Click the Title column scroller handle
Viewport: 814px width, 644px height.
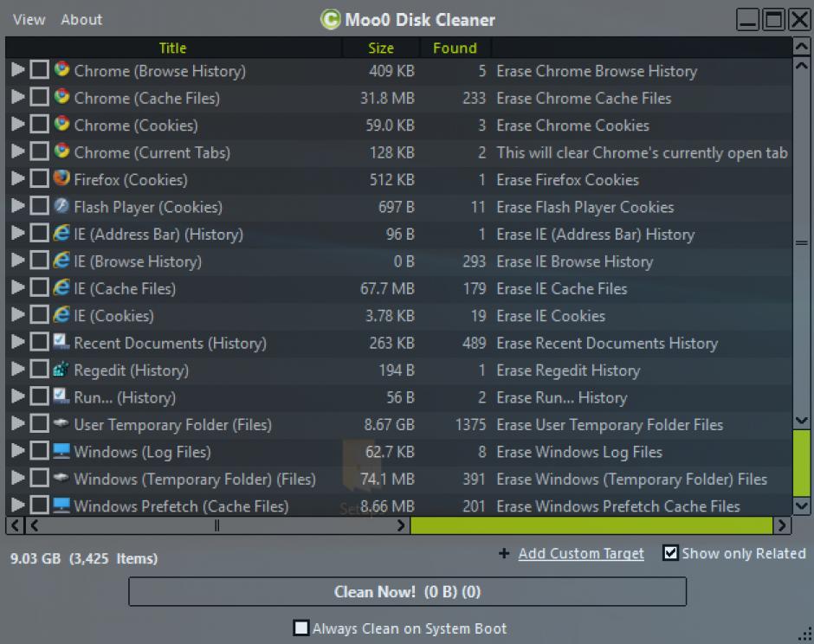point(217,525)
